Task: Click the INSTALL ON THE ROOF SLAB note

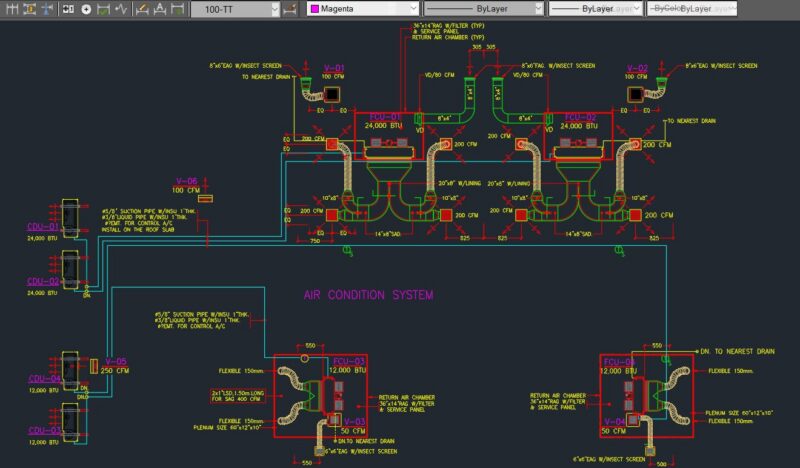Action: click(x=138, y=230)
